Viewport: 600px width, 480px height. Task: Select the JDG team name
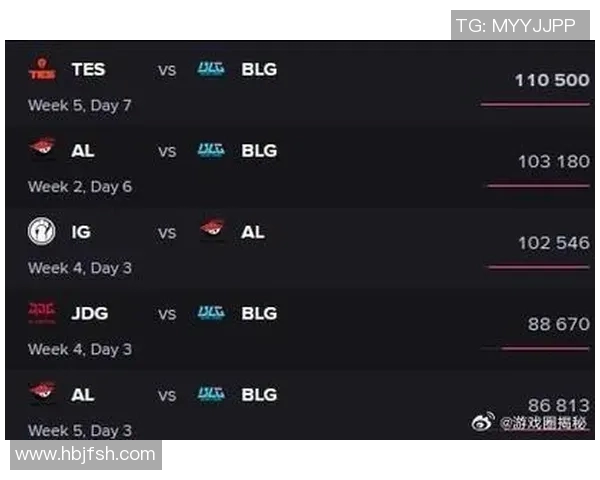coord(90,313)
